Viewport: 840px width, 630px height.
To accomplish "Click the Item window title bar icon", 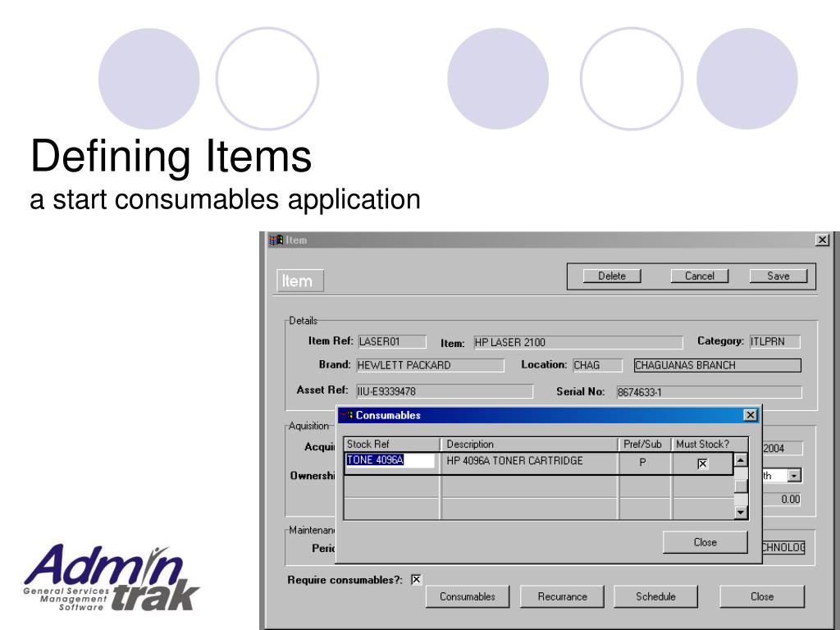I will point(276,240).
